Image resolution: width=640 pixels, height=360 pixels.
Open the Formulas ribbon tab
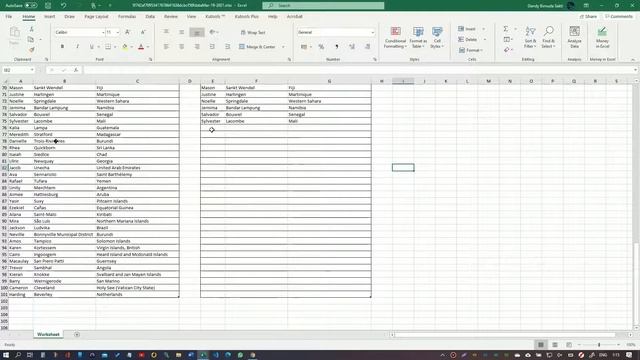(x=127, y=17)
